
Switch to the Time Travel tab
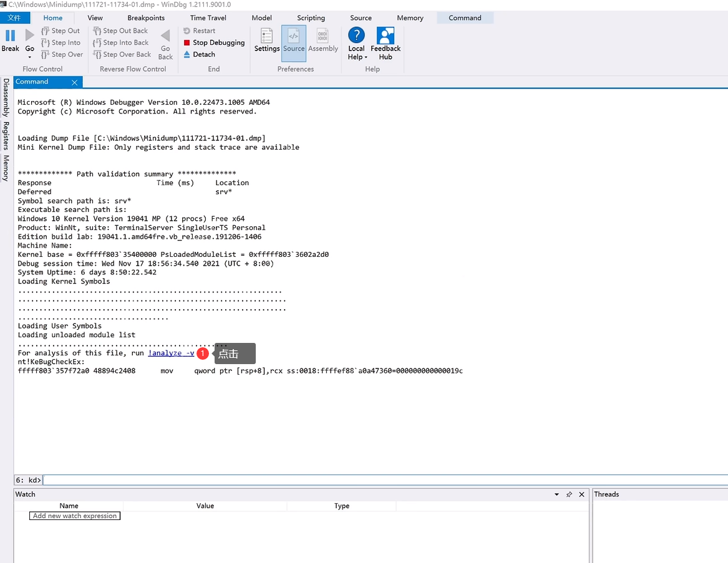tap(208, 18)
